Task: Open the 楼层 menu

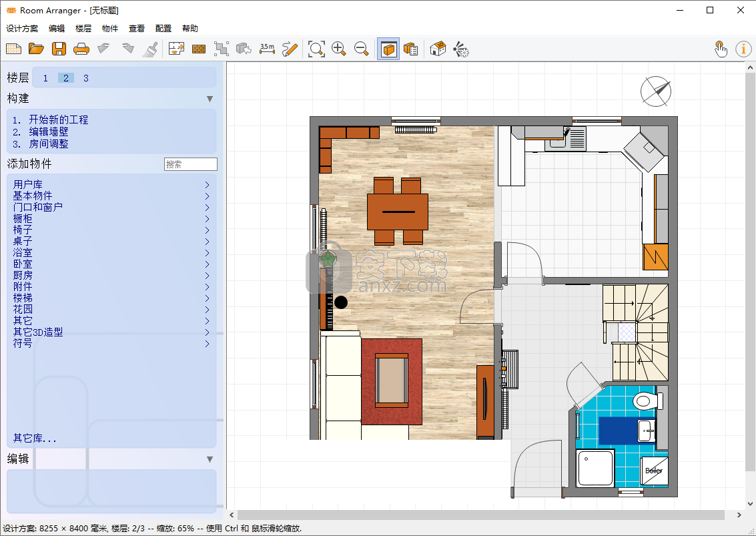Action: [x=83, y=29]
